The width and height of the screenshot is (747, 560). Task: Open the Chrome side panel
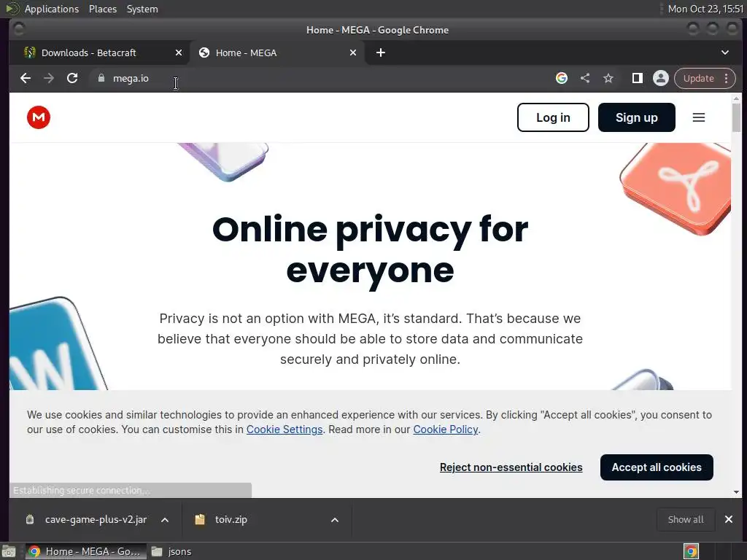tap(637, 78)
